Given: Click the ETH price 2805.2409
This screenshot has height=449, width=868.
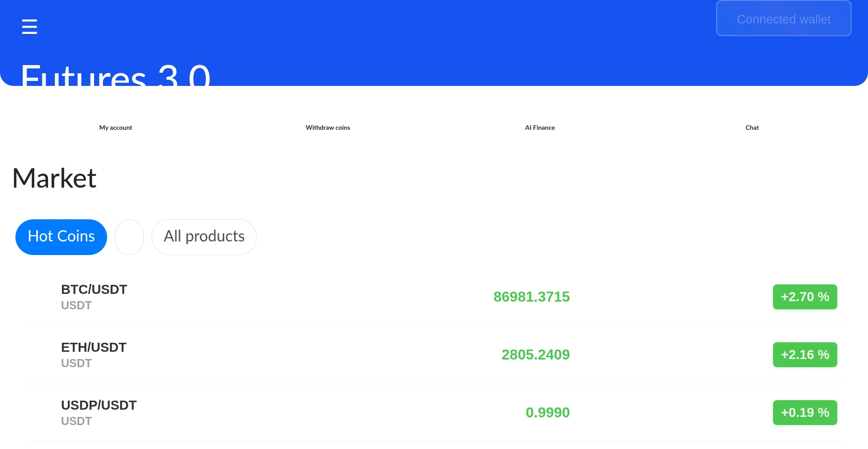Looking at the screenshot, I should click(535, 355).
